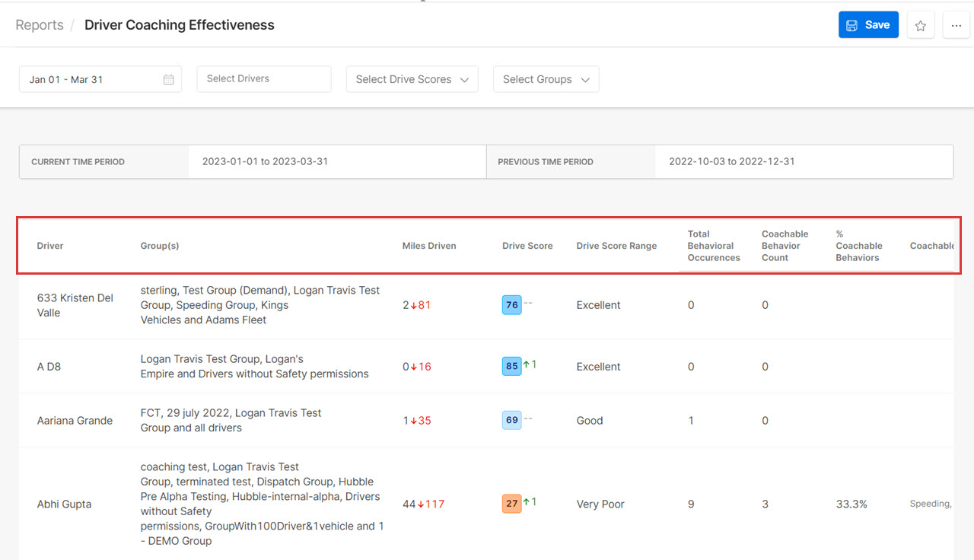Open more options via the ellipsis icon

point(956,24)
